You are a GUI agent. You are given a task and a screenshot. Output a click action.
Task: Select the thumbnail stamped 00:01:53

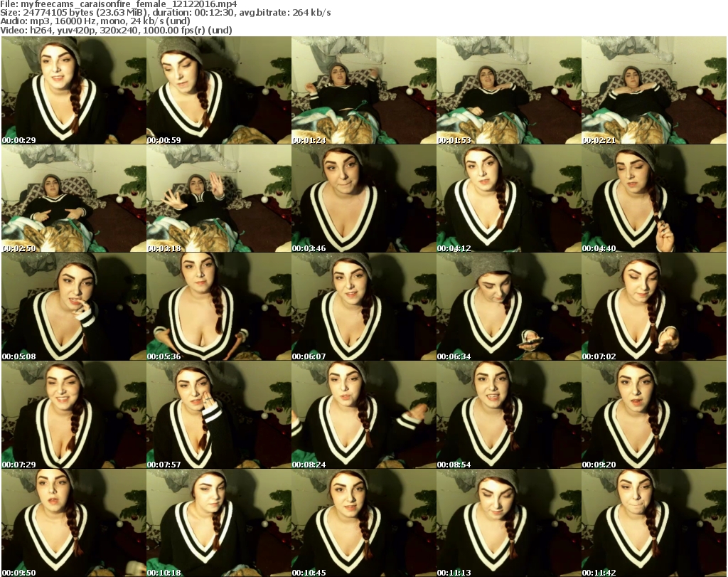[x=508, y=90]
